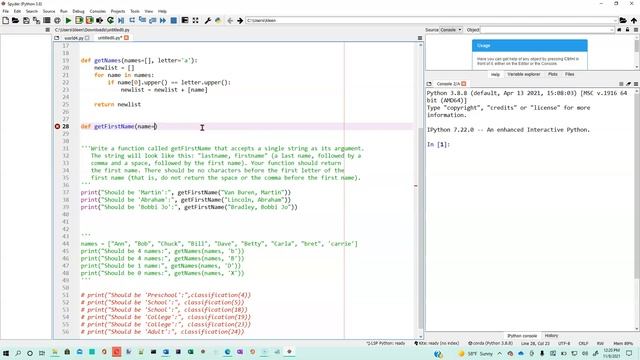Toggle breakpoint on line 28

tap(57, 127)
